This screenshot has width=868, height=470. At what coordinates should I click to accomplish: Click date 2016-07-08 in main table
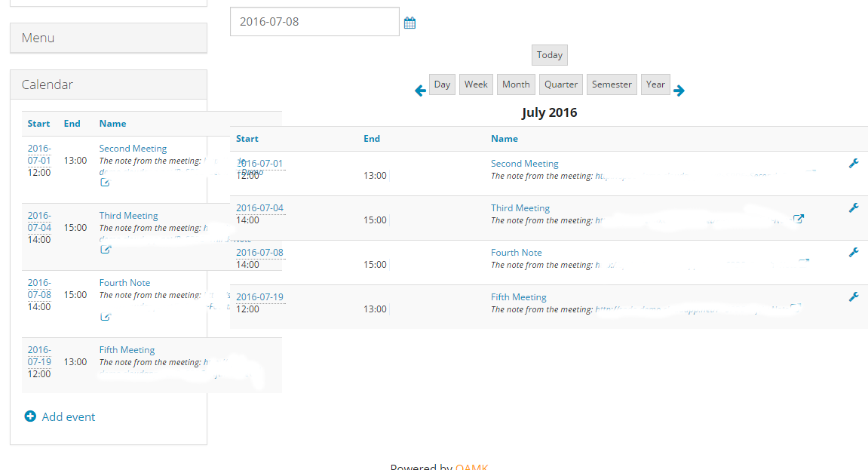(x=259, y=253)
